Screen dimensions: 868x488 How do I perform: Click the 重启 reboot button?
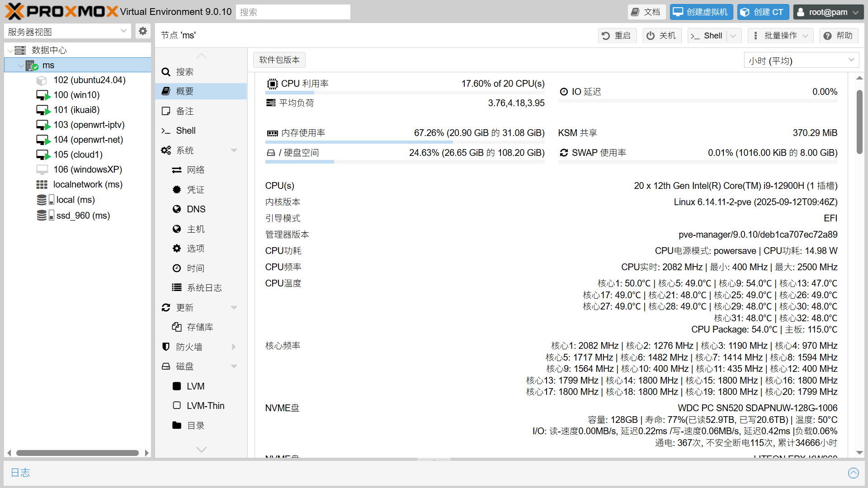coord(617,36)
